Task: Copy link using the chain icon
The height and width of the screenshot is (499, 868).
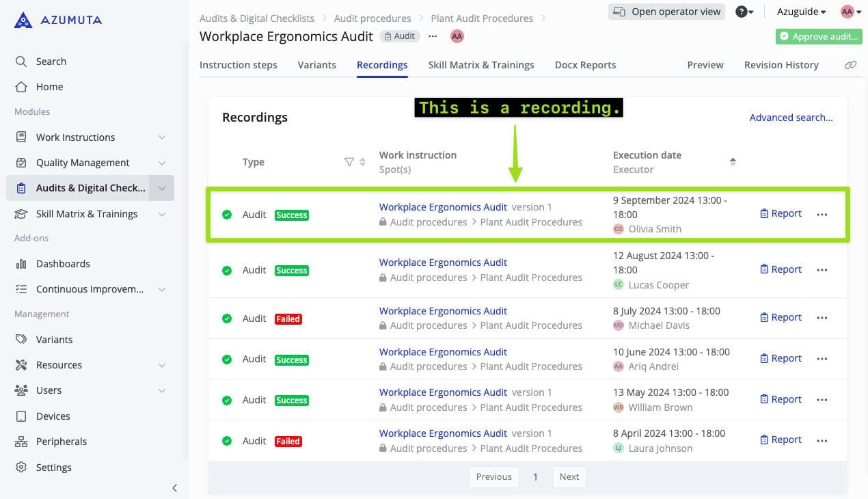Action: coord(850,65)
